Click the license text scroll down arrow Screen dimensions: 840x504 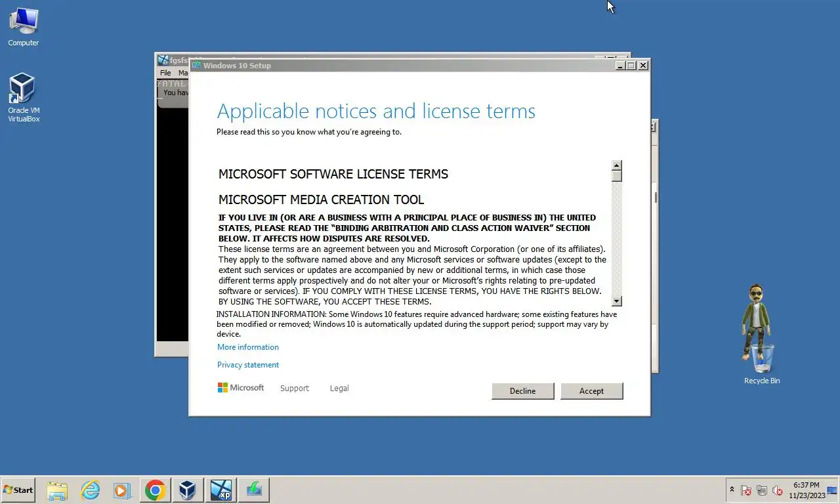tap(616, 301)
